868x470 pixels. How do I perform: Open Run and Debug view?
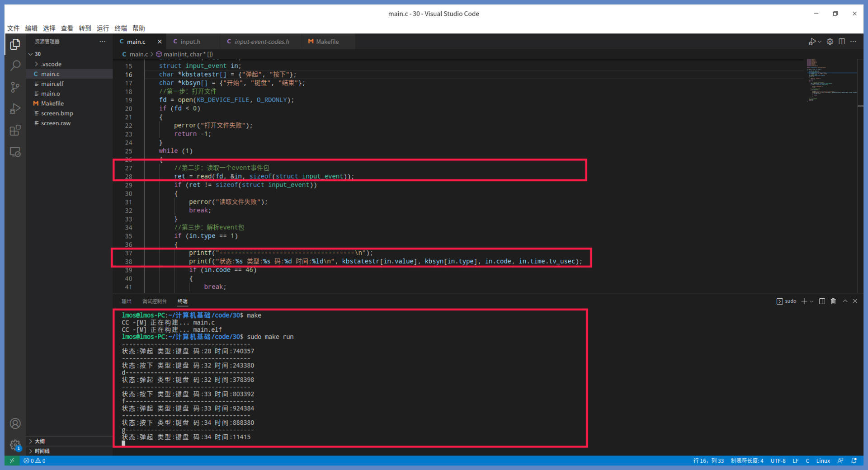[x=15, y=109]
